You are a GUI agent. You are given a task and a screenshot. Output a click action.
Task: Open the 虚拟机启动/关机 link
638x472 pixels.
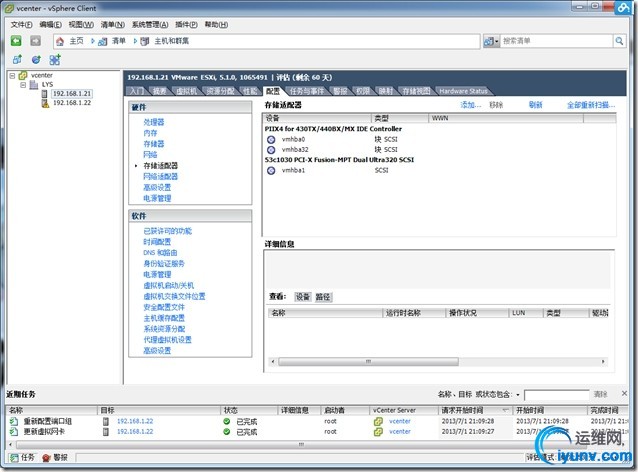coord(168,286)
